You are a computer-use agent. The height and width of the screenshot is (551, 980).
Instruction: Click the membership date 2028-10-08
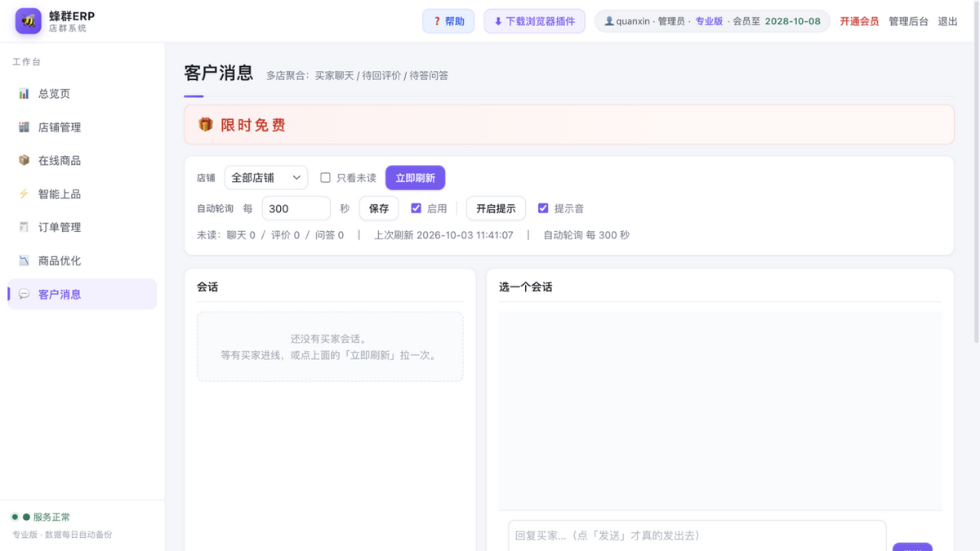tap(792, 21)
